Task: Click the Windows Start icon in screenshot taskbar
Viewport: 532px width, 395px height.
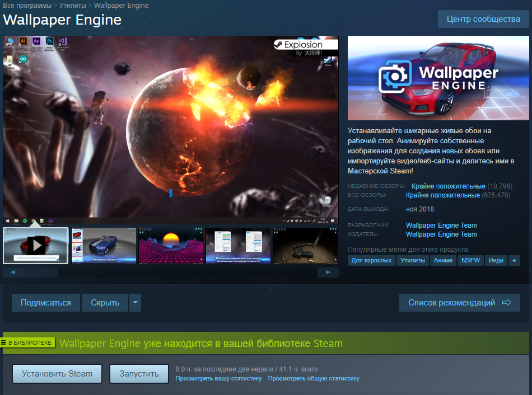Action: coord(7,221)
